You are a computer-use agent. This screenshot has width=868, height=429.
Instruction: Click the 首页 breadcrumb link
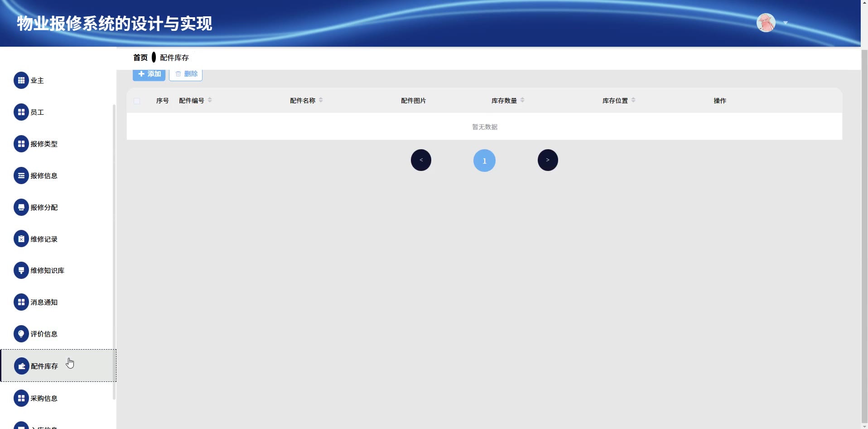pos(140,58)
